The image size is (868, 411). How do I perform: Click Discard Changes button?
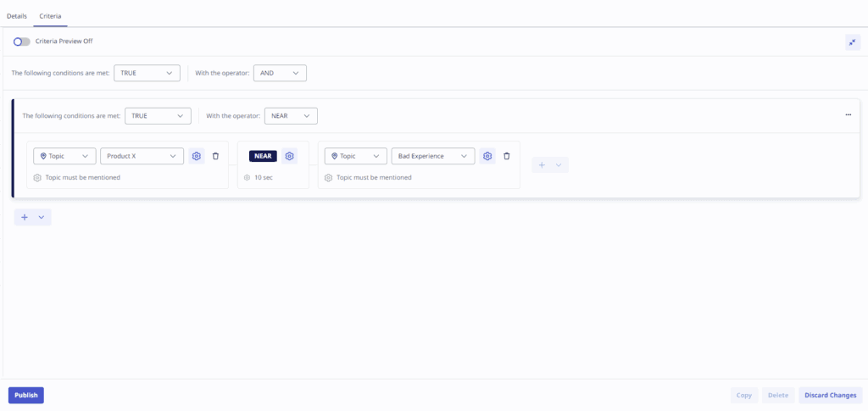830,395
